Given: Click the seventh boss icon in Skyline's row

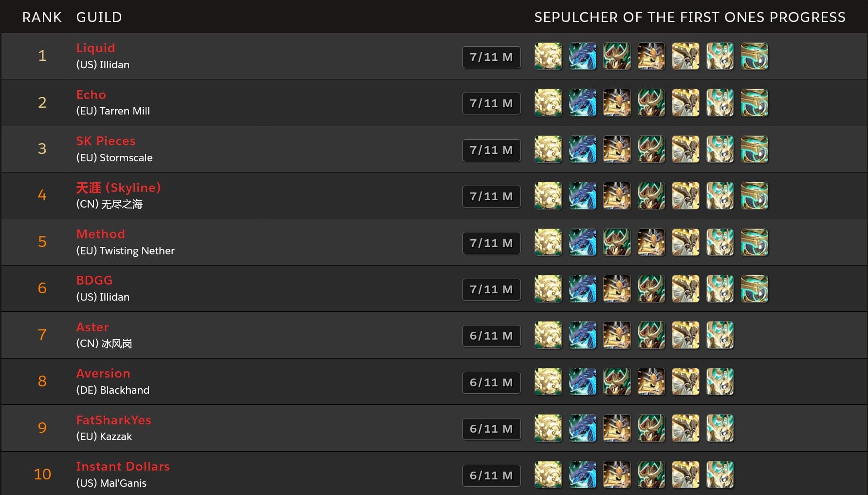Looking at the screenshot, I should click(755, 195).
